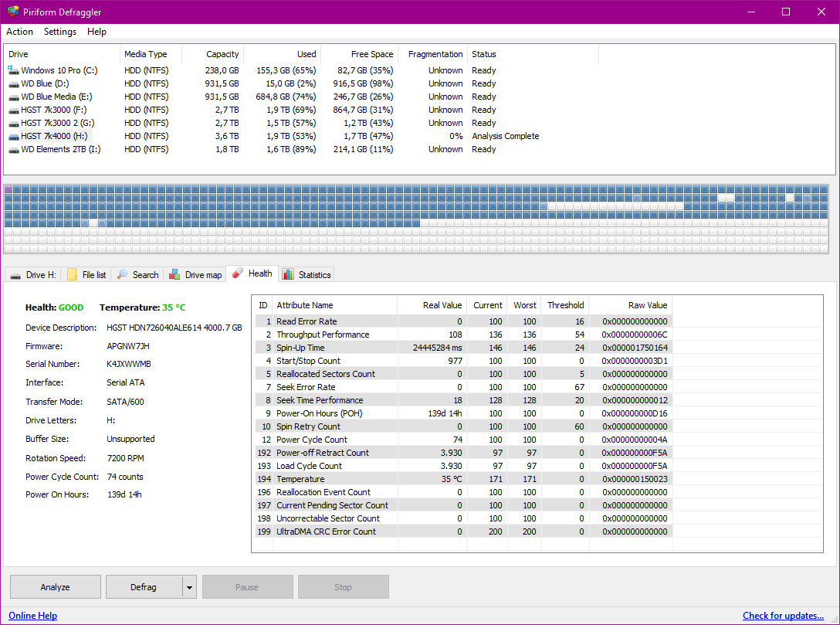Click the Stop button
Screen dimensions: 840x625
[x=343, y=587]
